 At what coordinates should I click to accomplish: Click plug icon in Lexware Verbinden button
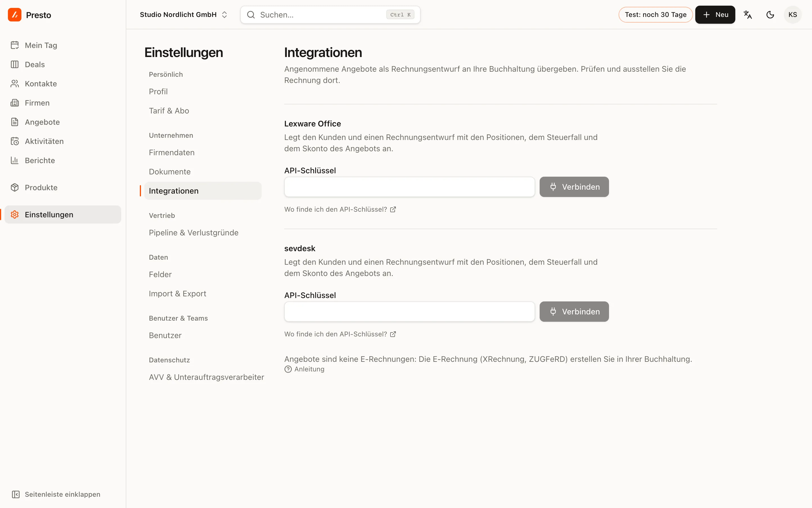553,187
